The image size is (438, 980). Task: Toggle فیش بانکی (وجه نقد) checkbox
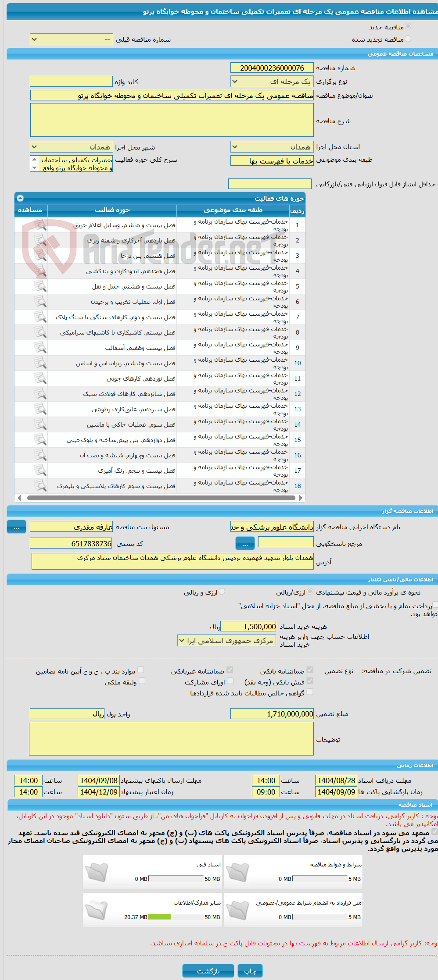(310, 681)
